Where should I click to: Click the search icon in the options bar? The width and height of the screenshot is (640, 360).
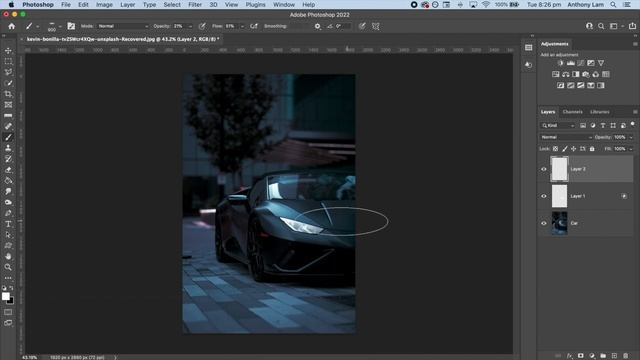click(601, 26)
